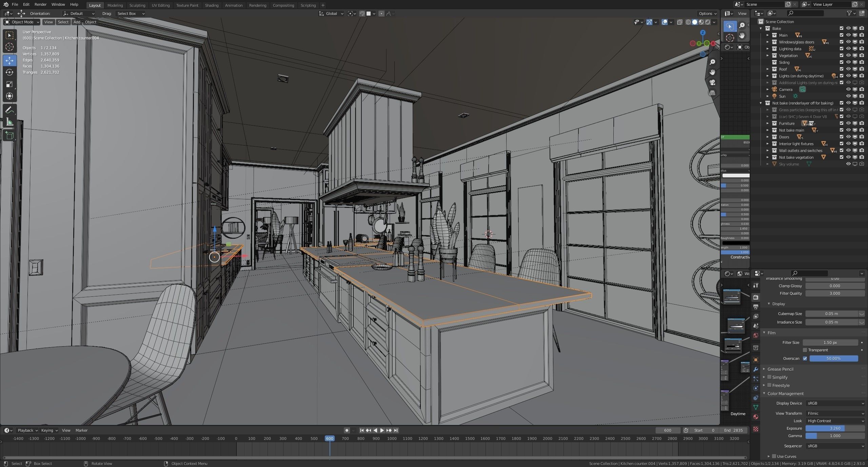Activate the Move tool
This screenshot has width=868, height=467.
click(x=9, y=60)
